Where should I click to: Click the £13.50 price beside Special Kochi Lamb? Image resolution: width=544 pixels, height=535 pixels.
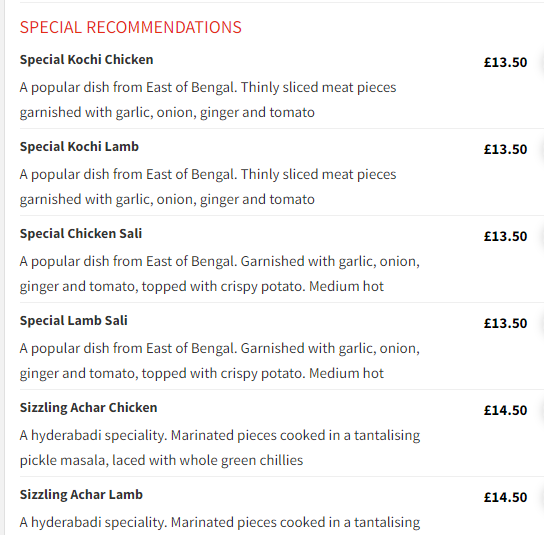[x=505, y=150]
